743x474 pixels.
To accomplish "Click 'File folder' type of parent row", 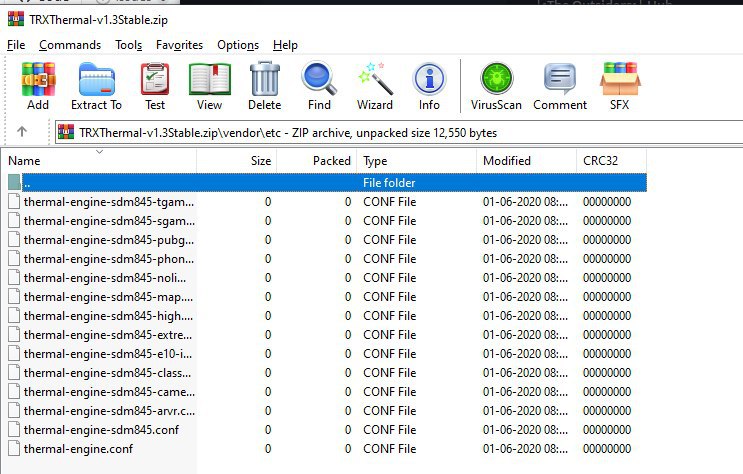I will pos(389,182).
